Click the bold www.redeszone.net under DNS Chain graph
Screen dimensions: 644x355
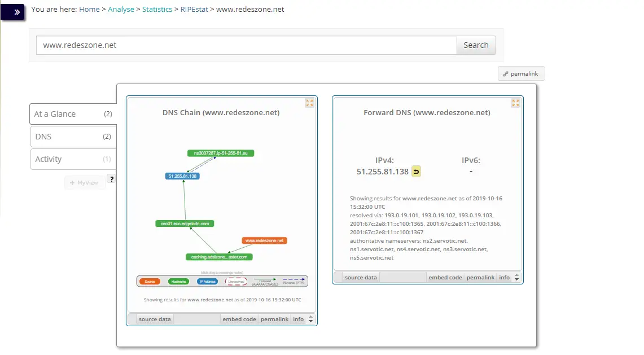coord(211,300)
